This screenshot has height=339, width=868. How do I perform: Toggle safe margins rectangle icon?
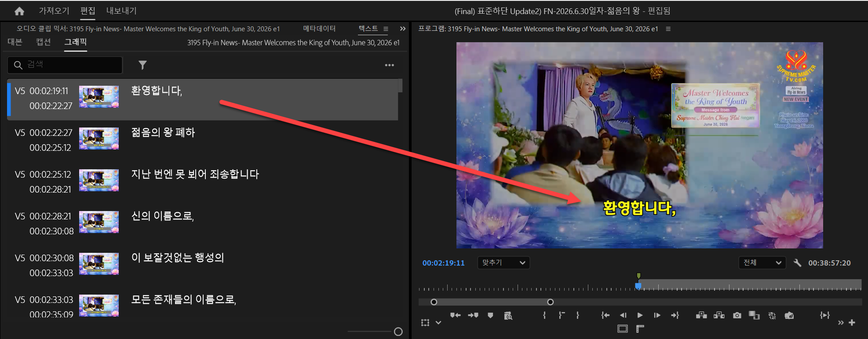click(623, 328)
